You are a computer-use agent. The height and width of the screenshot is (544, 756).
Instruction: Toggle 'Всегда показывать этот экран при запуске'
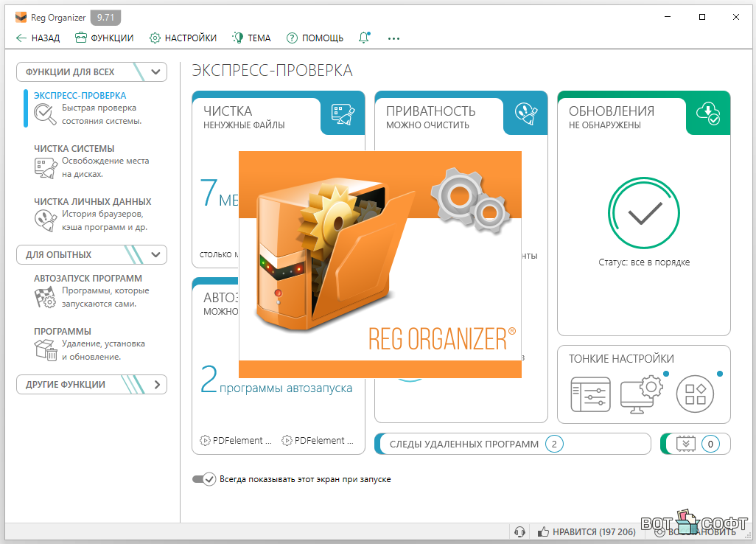204,479
